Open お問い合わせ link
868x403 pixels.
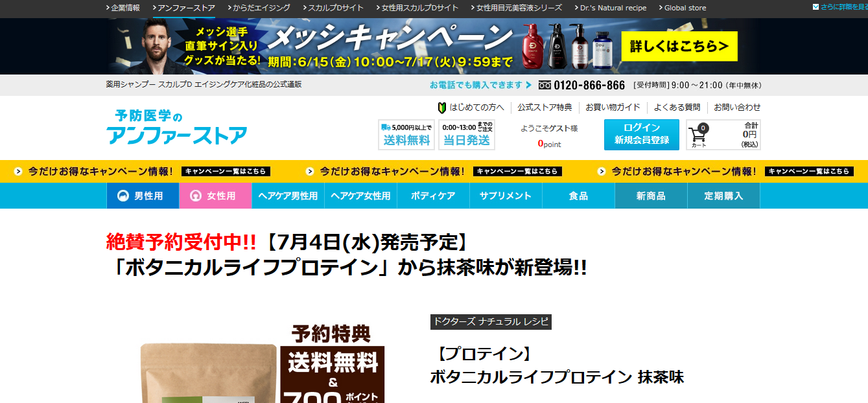(x=737, y=108)
